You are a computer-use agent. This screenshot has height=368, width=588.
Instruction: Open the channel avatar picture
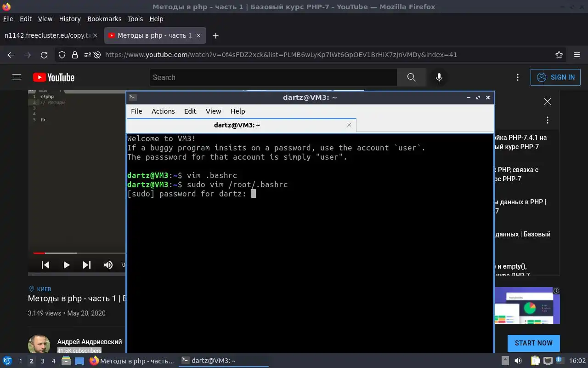(39, 345)
